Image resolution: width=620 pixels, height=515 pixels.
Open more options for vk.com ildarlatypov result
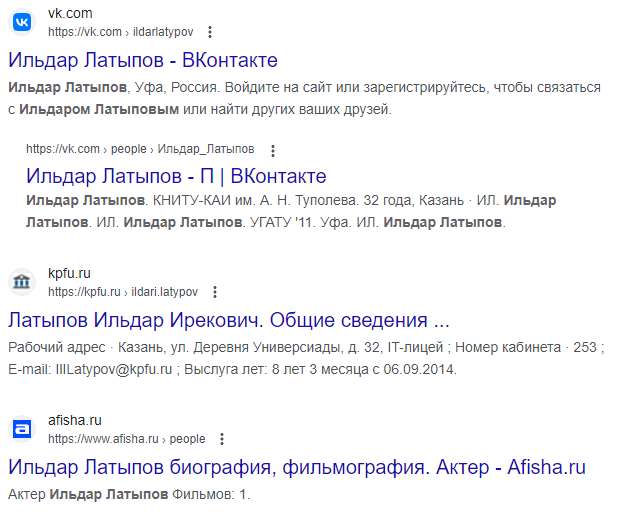pos(210,32)
